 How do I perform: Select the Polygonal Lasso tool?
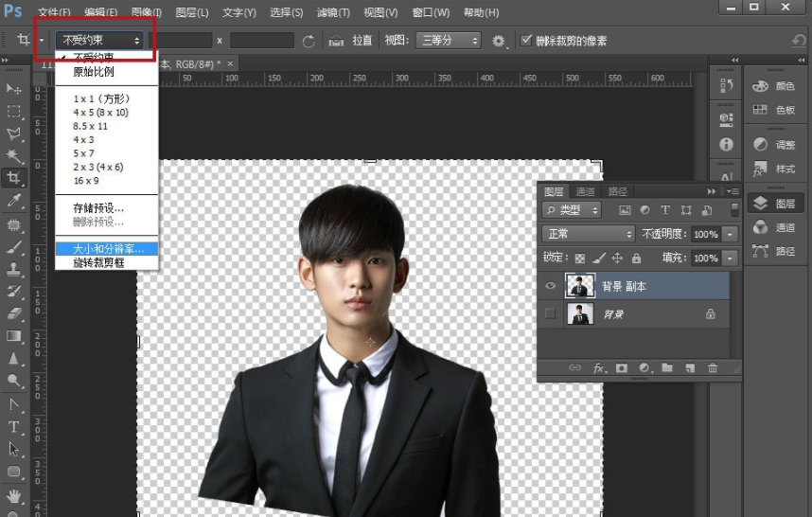point(13,134)
